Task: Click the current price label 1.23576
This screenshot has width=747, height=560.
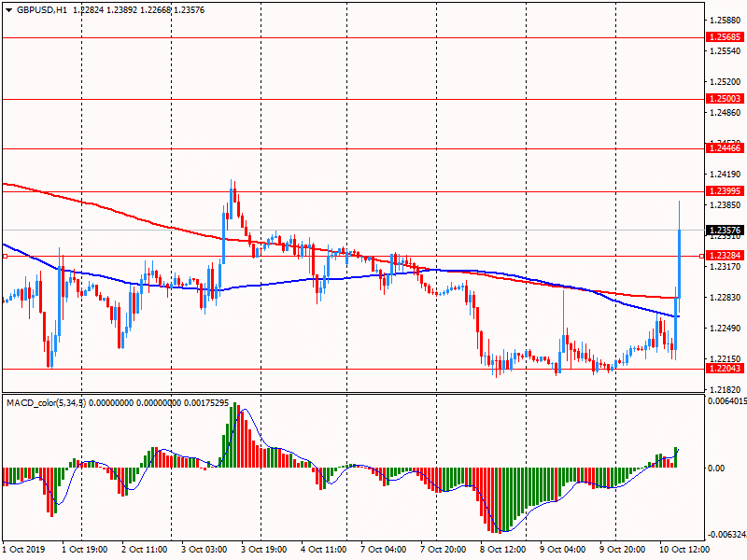Action: 725,231
